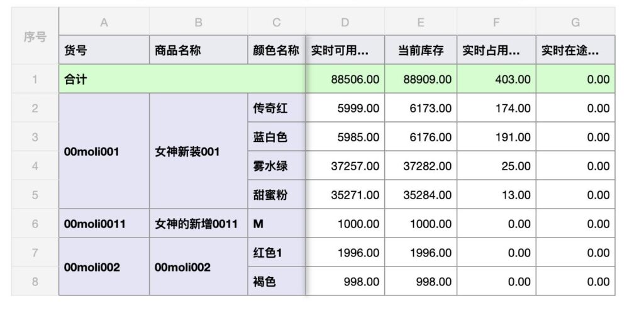644x318 pixels.
Task: Click the 00moli0011 item number cell
Action: pyautogui.click(x=104, y=224)
